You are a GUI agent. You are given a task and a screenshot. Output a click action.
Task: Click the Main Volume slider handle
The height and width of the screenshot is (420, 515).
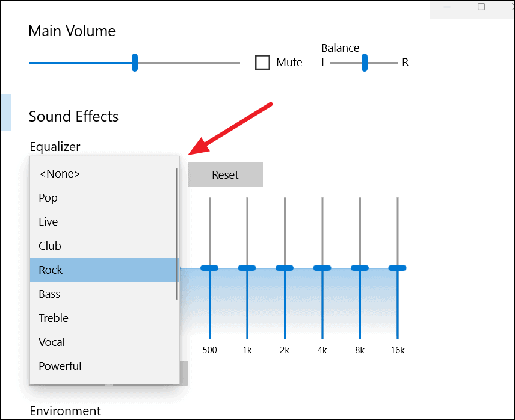(135, 63)
